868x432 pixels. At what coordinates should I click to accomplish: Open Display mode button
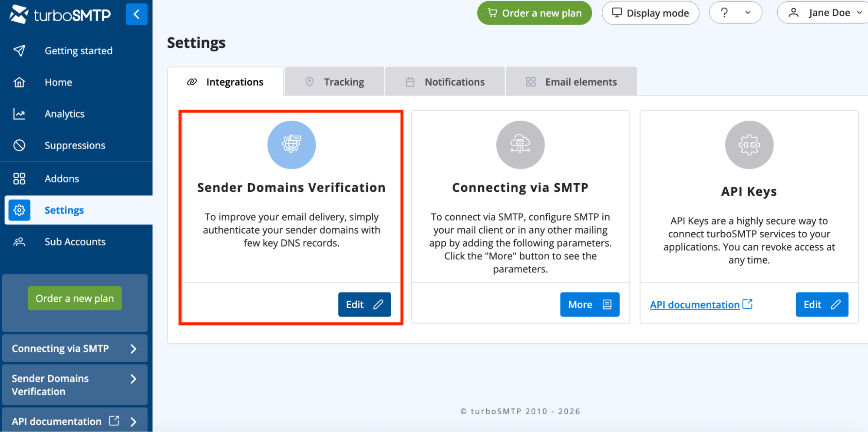650,13
